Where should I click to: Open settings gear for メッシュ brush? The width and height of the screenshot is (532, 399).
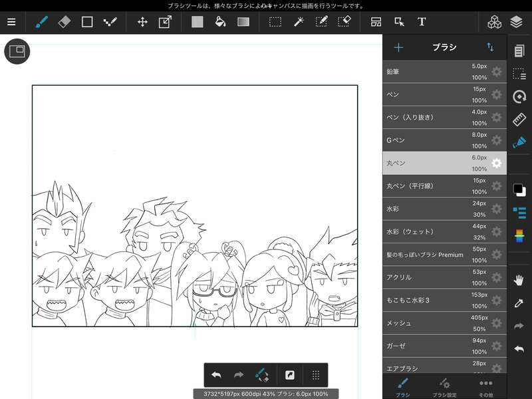tap(496, 323)
